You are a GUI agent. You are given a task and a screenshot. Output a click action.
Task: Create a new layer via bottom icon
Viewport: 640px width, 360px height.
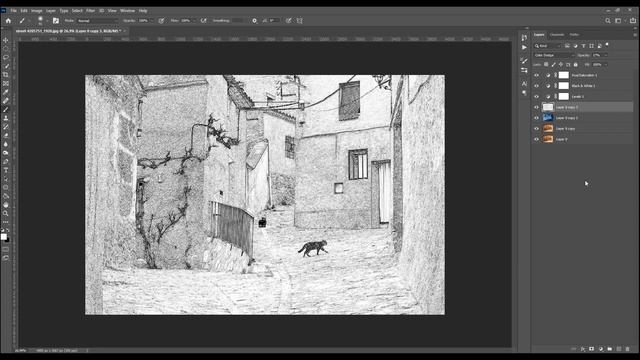(x=619, y=349)
